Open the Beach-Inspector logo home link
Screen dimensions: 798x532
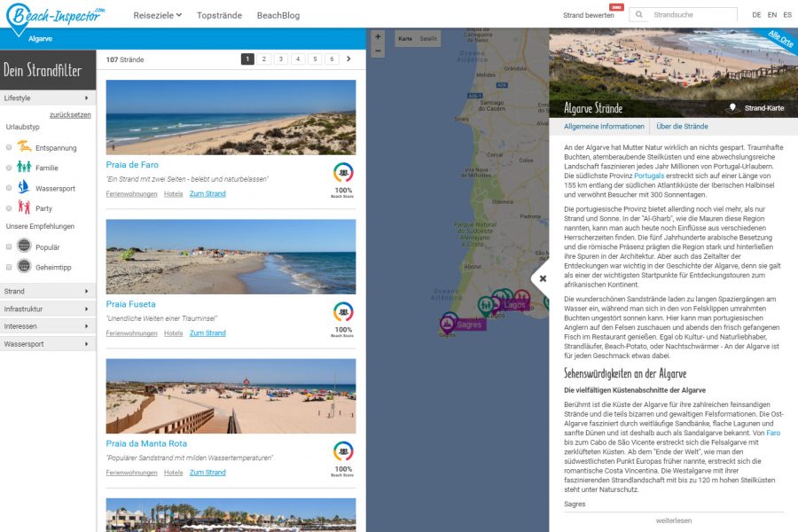point(55,18)
